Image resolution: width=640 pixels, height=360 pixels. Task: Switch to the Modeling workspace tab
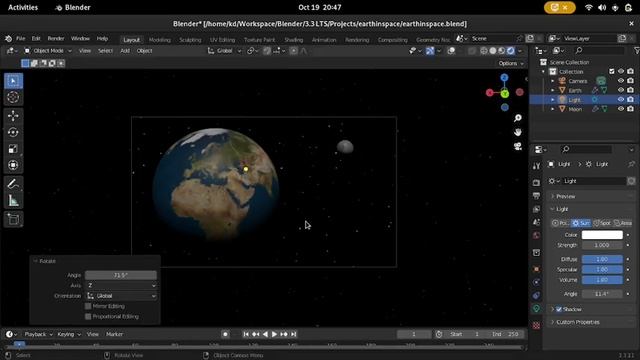[x=160, y=40]
